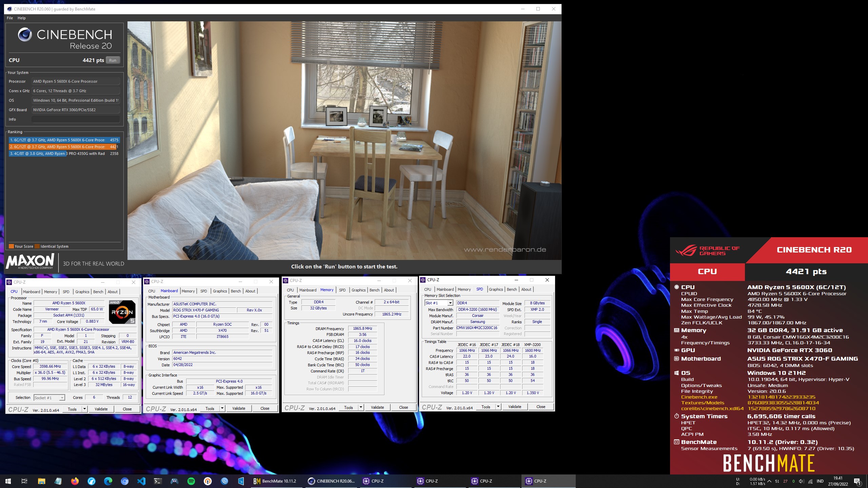Viewport: 868px width, 488px height.
Task: Click the title bar icon of the SPD CPU-Z window
Action: coord(423,280)
